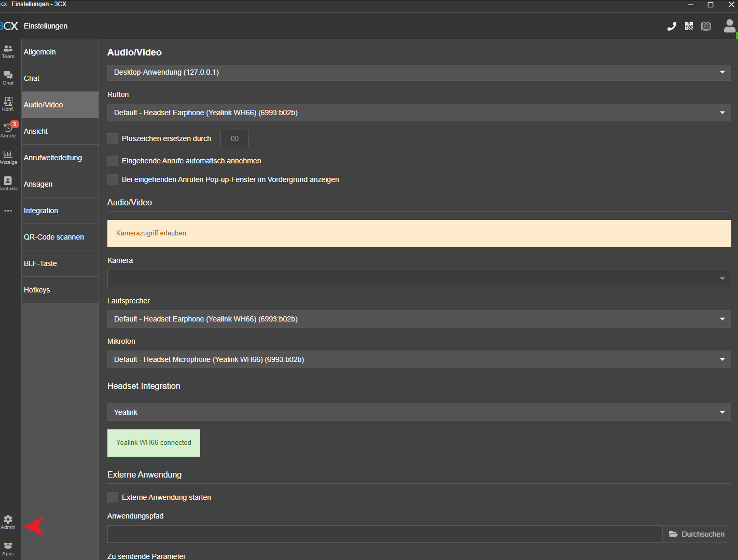
Task: Show the Anrufe call history icon
Action: pos(8,130)
